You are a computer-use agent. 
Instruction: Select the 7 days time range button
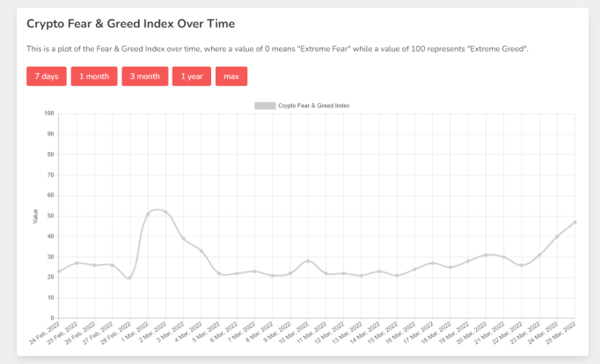click(x=47, y=76)
